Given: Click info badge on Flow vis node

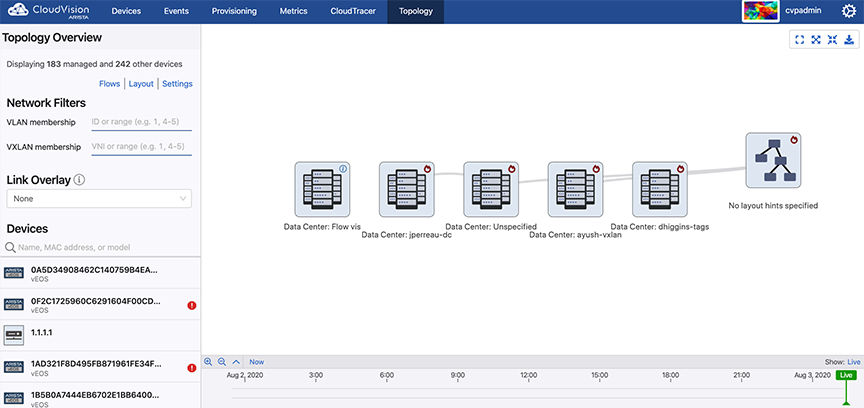Looking at the screenshot, I should 343,169.
